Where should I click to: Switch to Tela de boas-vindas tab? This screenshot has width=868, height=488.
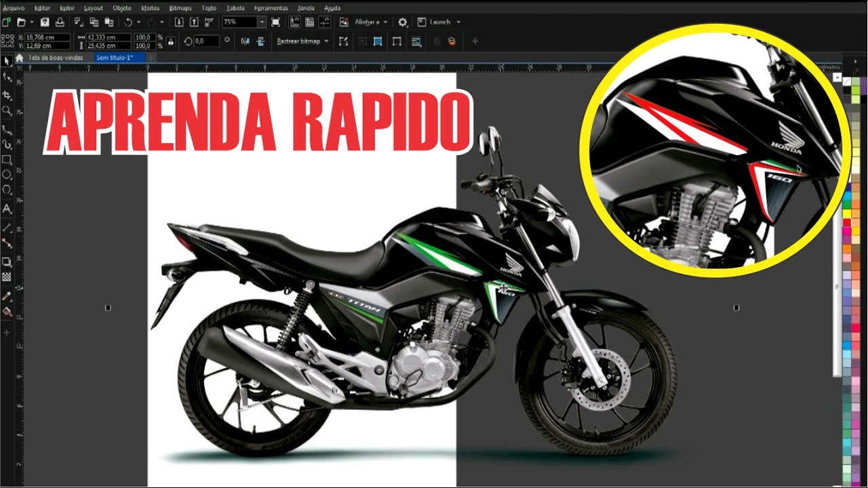click(54, 58)
